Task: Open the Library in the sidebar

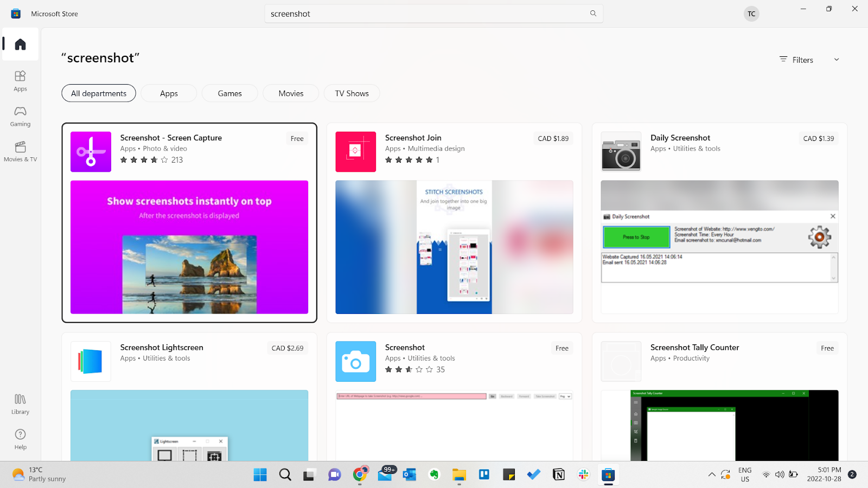Action: point(20,404)
